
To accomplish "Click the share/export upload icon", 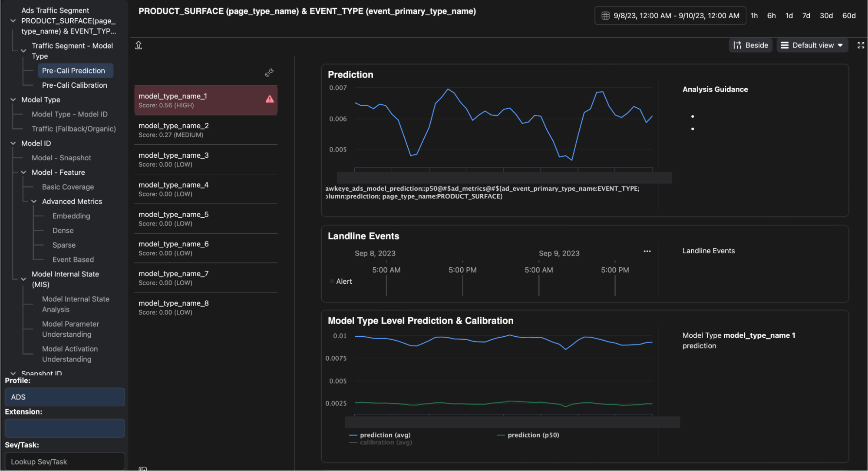I will click(139, 45).
